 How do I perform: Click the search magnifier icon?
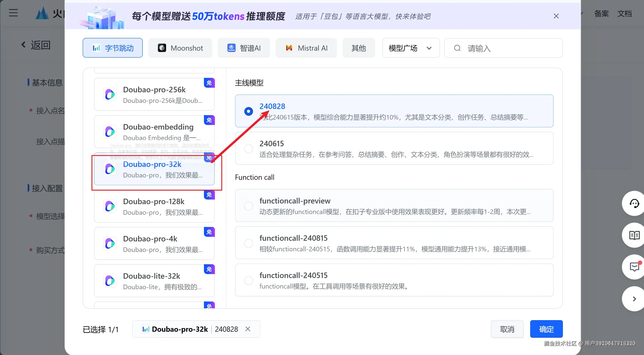(x=457, y=48)
